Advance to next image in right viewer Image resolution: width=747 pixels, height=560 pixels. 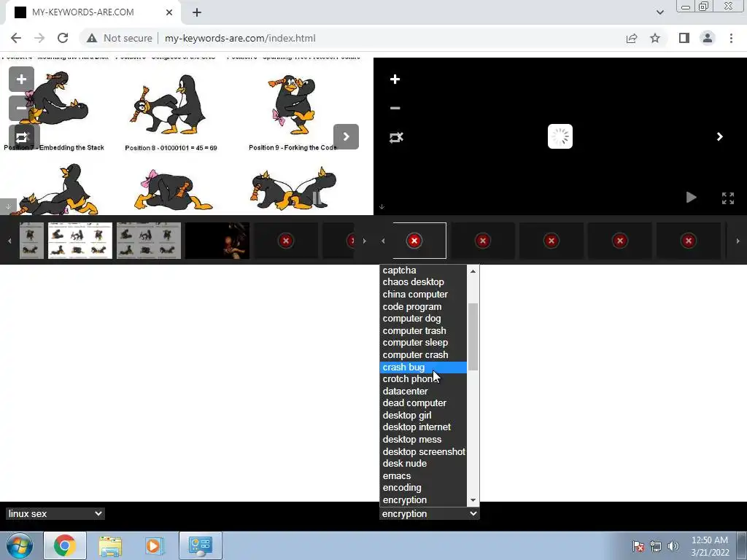pyautogui.click(x=720, y=136)
